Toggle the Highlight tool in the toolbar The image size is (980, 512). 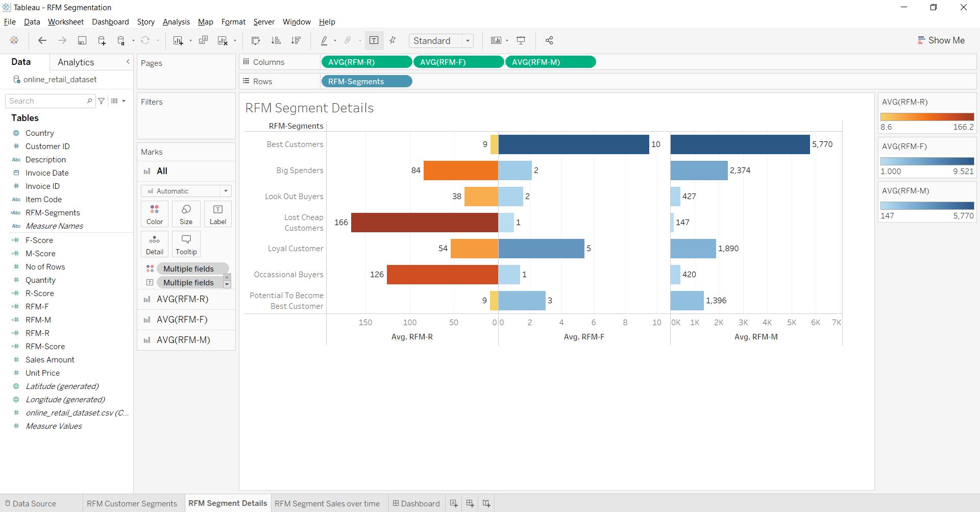[x=324, y=40]
